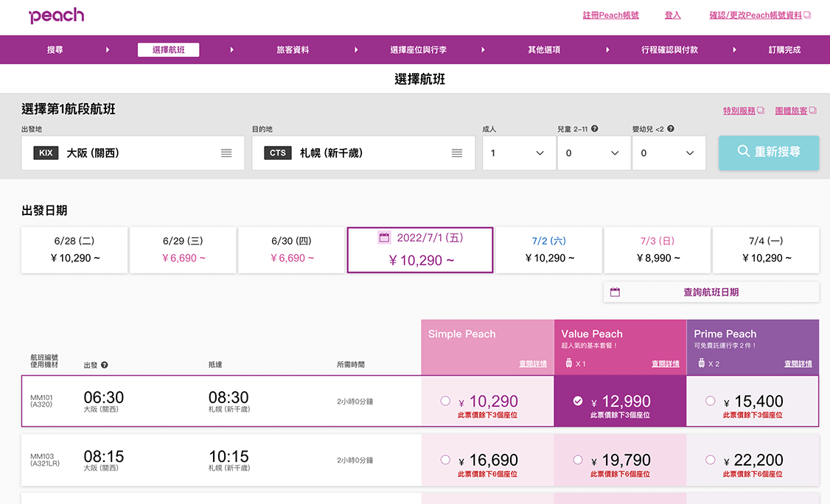Click flight number MM101 (A320)
The width and height of the screenshot is (830, 504).
42,401
